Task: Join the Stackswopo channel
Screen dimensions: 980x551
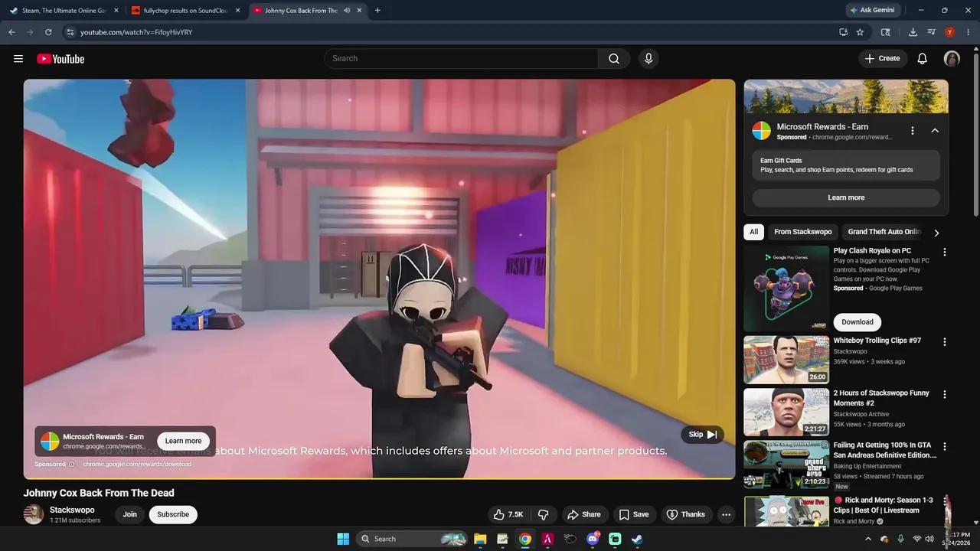Action: (x=130, y=514)
